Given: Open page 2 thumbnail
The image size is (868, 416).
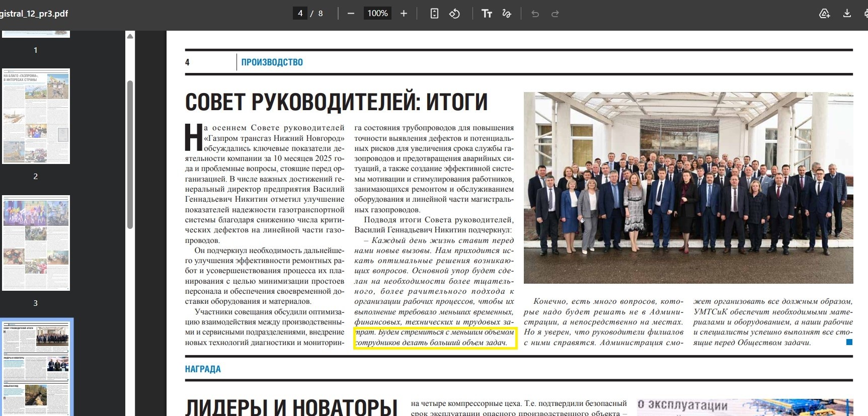Looking at the screenshot, I should [36, 116].
